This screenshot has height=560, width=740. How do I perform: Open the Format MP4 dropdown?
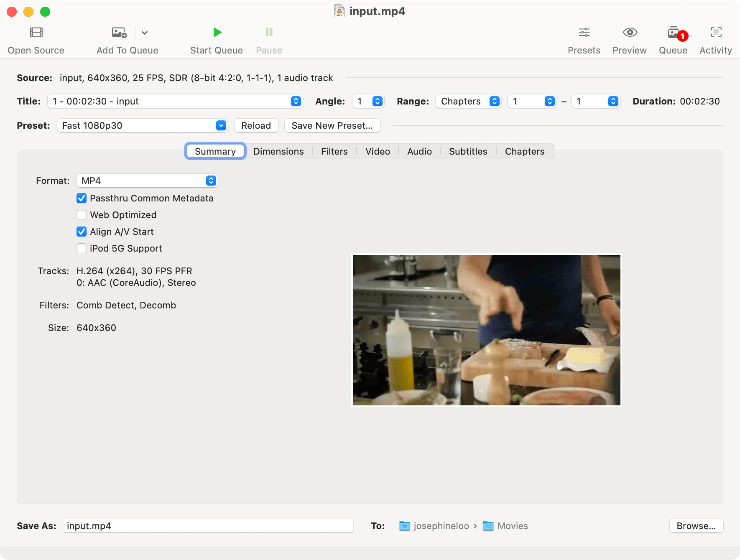click(x=147, y=181)
